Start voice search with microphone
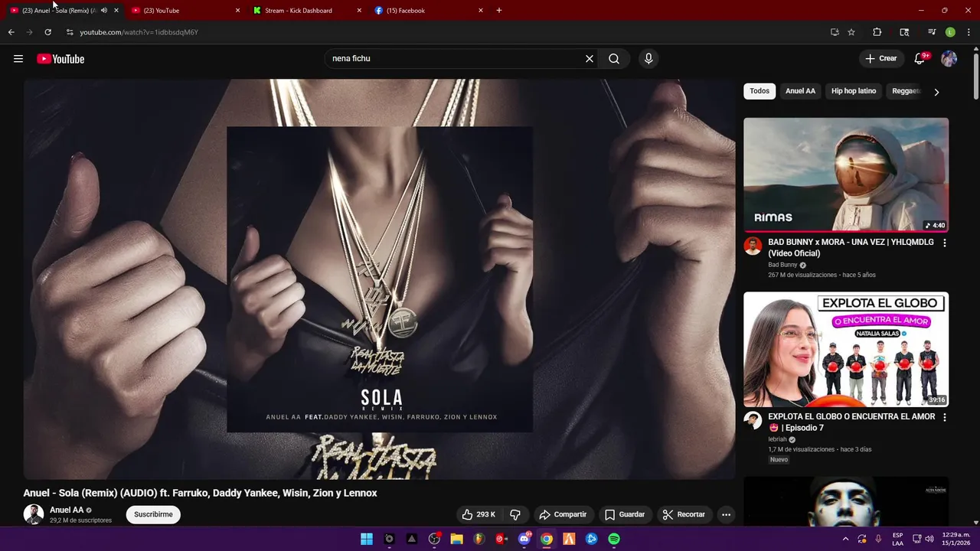980x551 pixels. tap(648, 59)
